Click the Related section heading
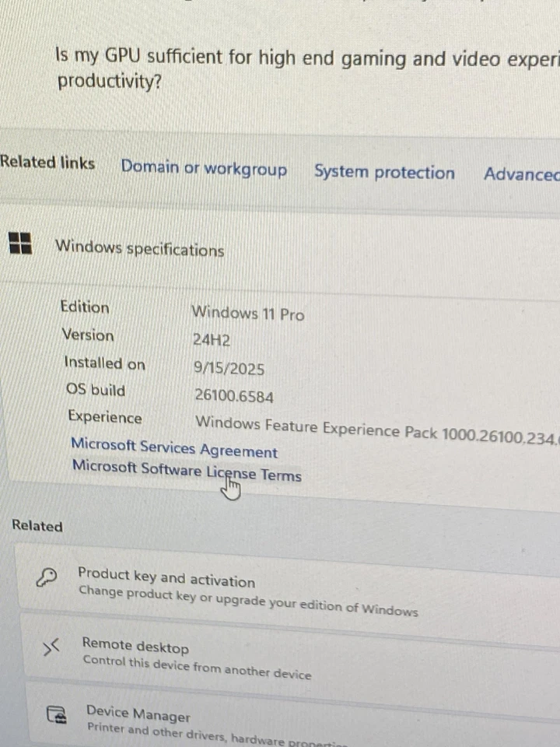 point(37,525)
